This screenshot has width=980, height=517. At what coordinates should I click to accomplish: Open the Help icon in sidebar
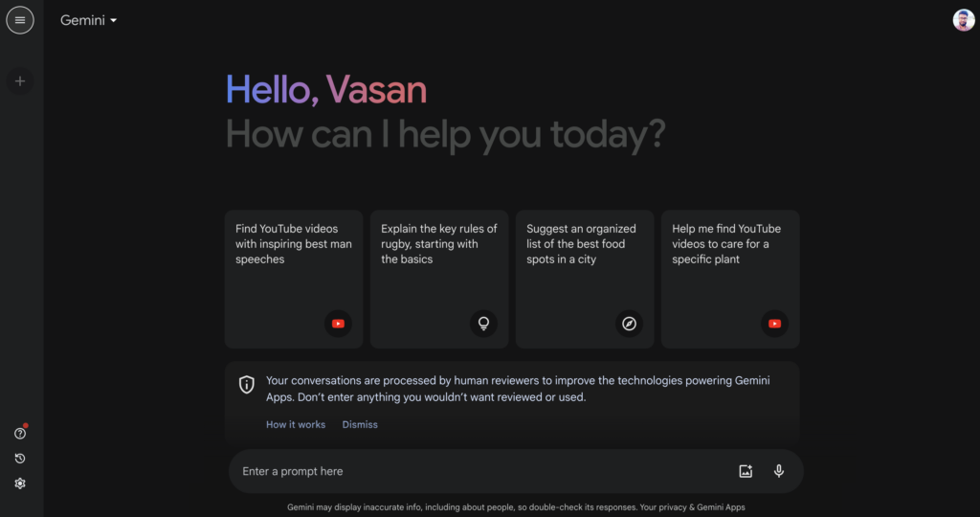click(x=20, y=434)
